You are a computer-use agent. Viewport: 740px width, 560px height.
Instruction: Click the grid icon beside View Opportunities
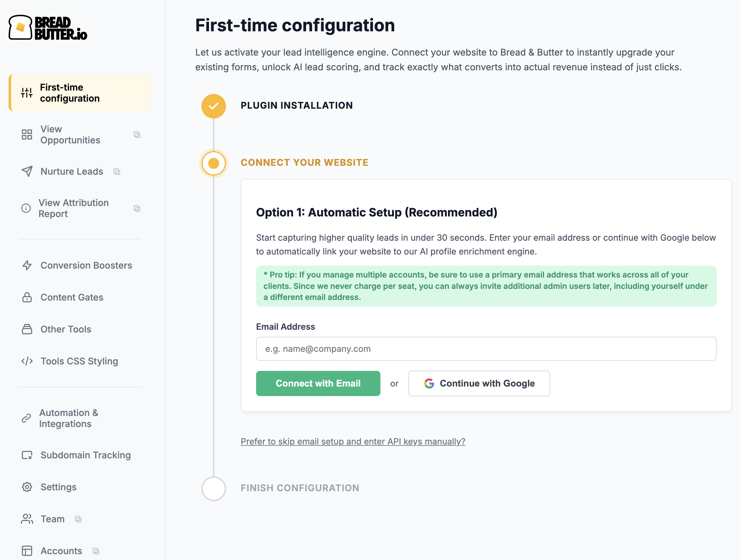pyautogui.click(x=27, y=134)
